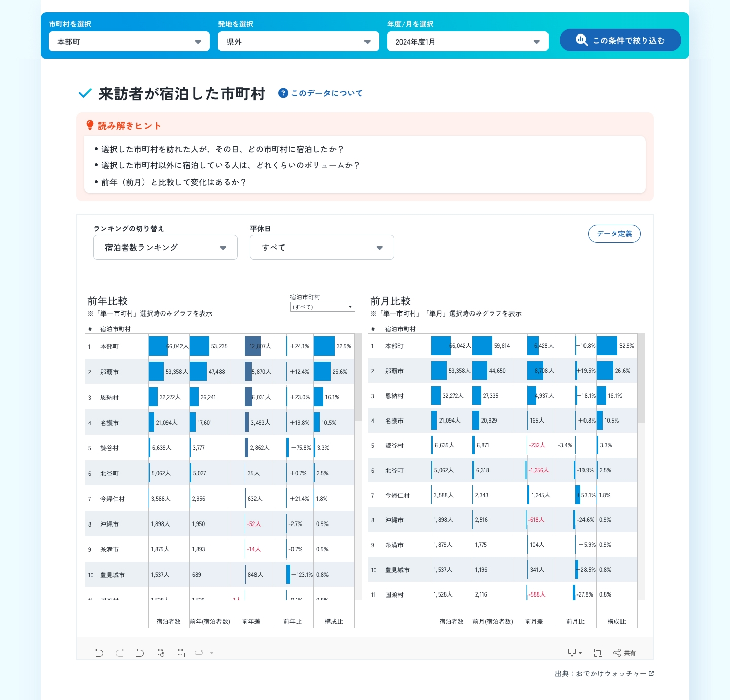Image resolution: width=730 pixels, height=700 pixels.
Task: Enter full-screen mode via the expand icon
Action: [598, 653]
